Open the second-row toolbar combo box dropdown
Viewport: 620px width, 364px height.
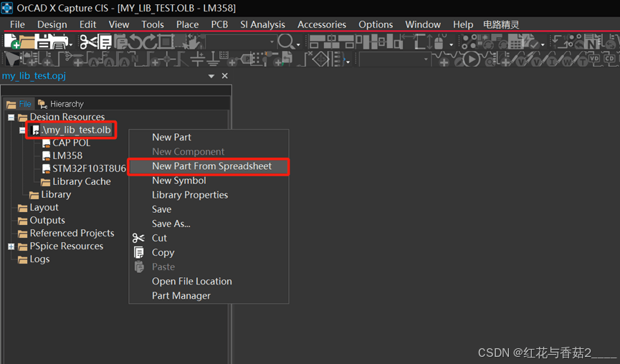tap(426, 59)
